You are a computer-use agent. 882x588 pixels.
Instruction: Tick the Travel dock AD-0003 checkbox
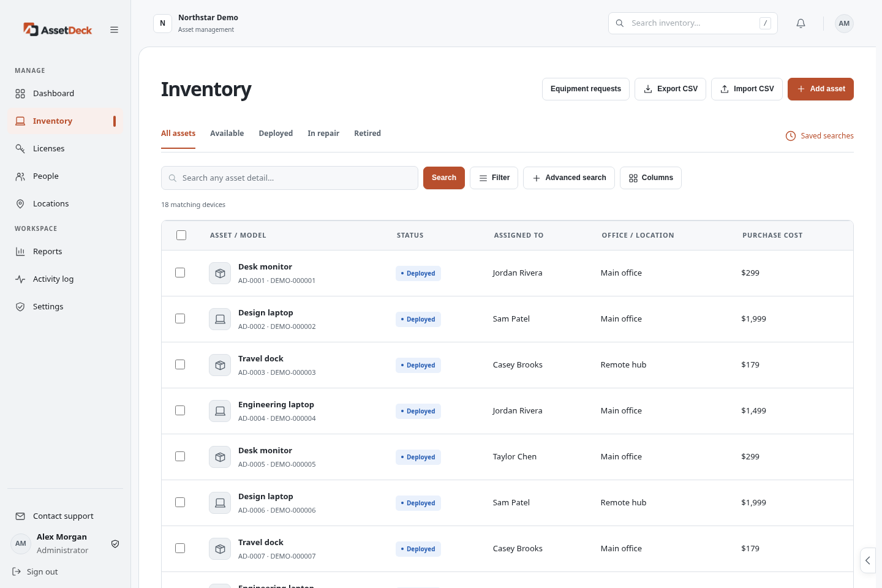tap(180, 364)
